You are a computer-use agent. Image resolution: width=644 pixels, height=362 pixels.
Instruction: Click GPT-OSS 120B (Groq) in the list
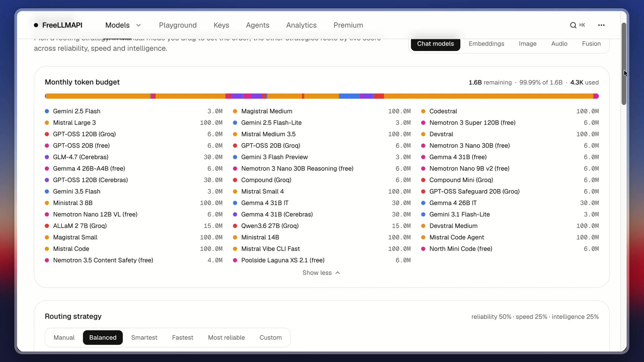pyautogui.click(x=133, y=134)
